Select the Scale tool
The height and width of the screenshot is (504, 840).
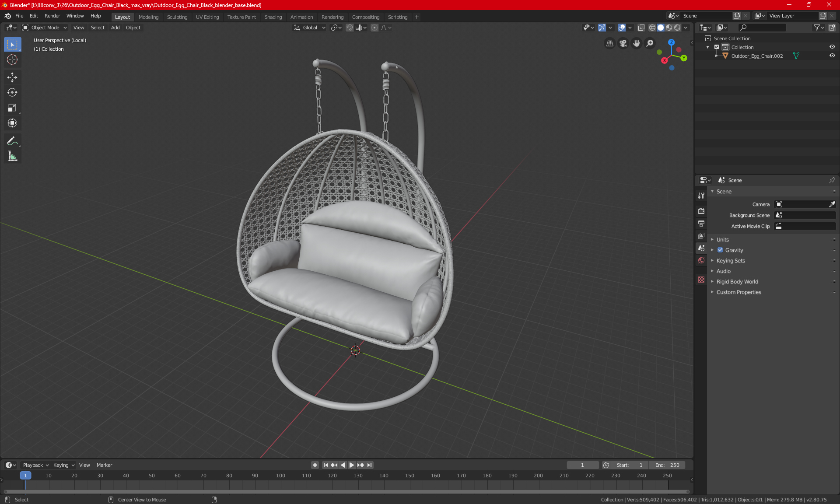(x=12, y=108)
